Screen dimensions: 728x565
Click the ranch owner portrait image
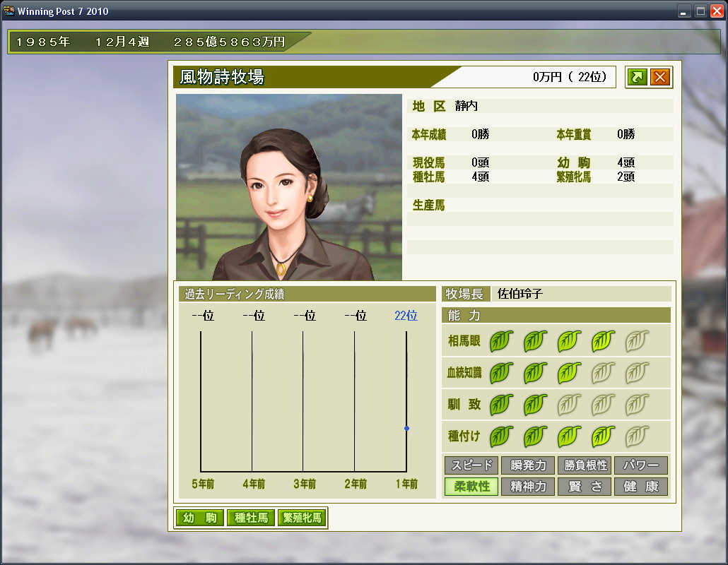click(x=289, y=187)
